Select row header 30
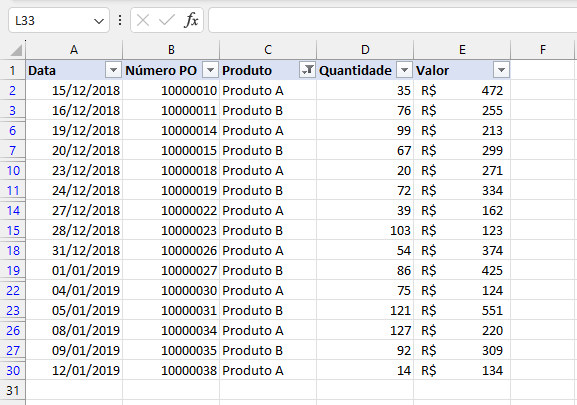577x405 pixels. pyautogui.click(x=13, y=370)
